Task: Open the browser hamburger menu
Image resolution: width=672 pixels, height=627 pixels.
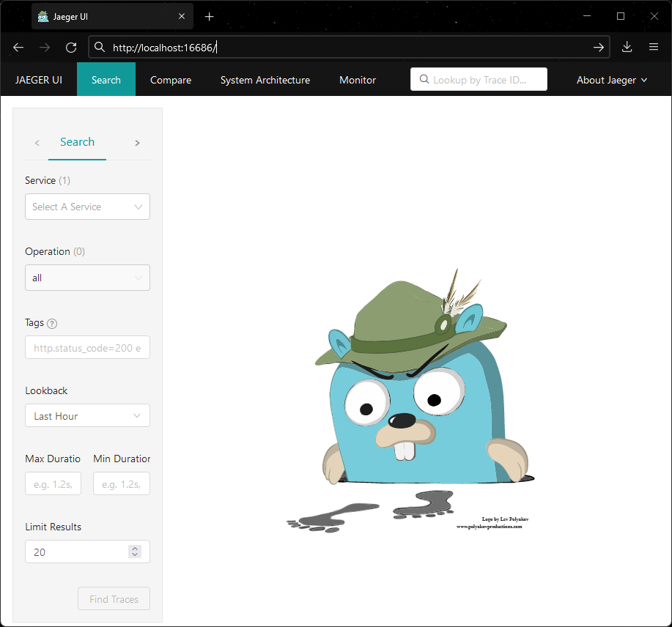Action: (654, 47)
